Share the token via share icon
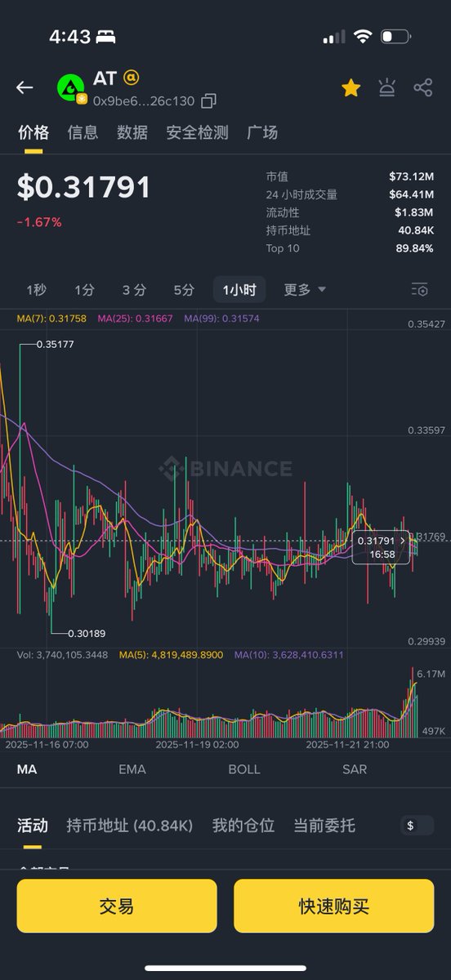This screenshot has height=980, width=451. (x=422, y=88)
